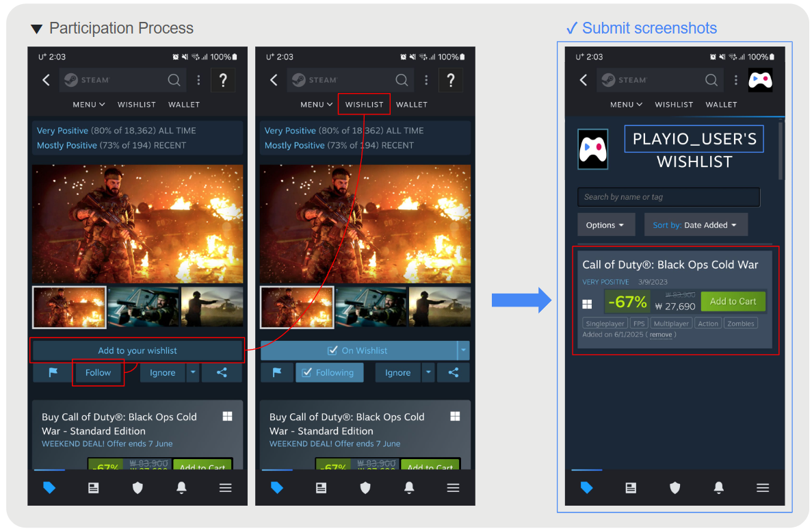Click Ignore button in first phone
The width and height of the screenshot is (812, 531).
point(163,372)
